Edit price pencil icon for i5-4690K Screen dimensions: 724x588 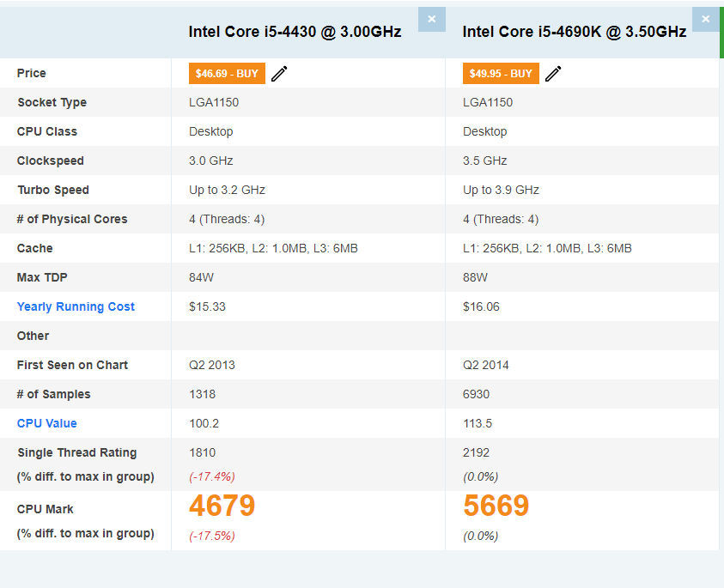tap(553, 74)
